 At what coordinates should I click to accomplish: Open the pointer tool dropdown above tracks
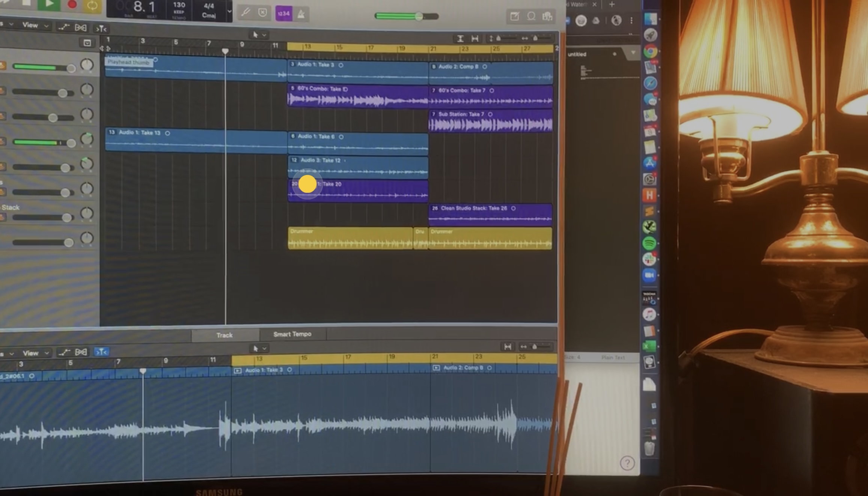[x=259, y=35]
